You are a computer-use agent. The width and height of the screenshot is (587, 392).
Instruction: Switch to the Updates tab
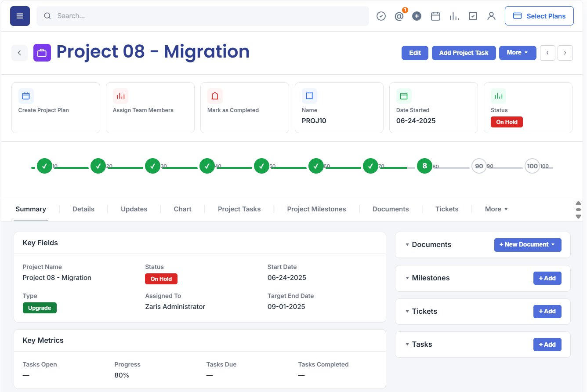[x=134, y=209]
